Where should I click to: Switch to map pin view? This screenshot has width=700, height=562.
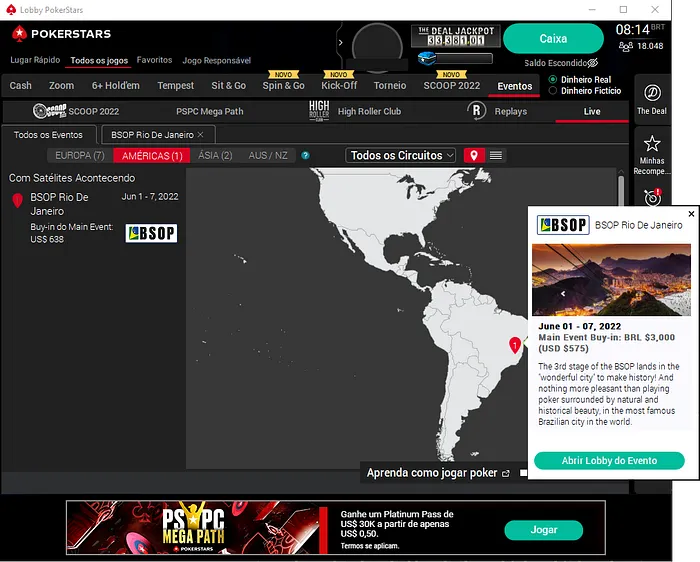[x=474, y=155]
